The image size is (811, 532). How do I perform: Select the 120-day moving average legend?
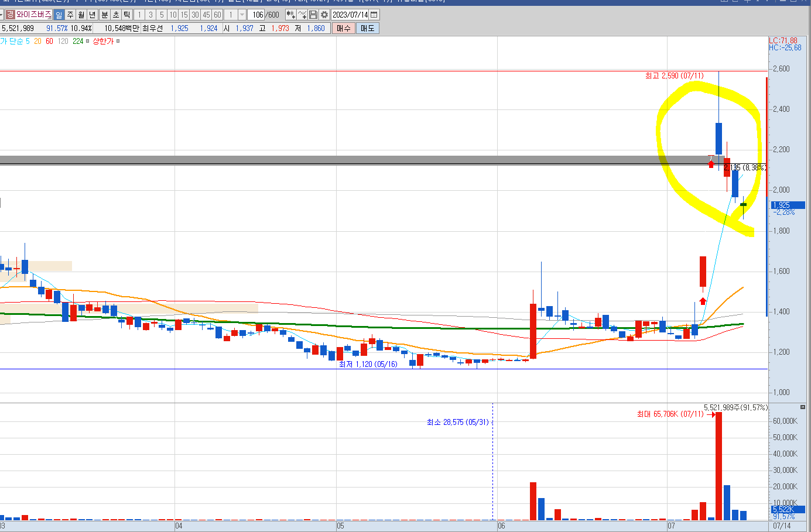63,41
